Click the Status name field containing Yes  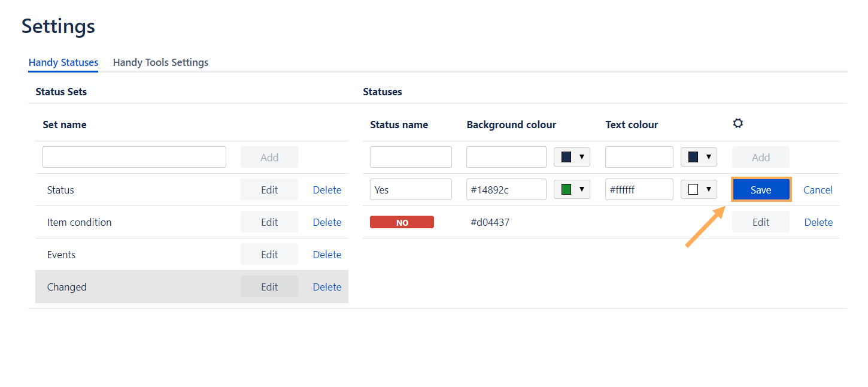[x=411, y=190]
